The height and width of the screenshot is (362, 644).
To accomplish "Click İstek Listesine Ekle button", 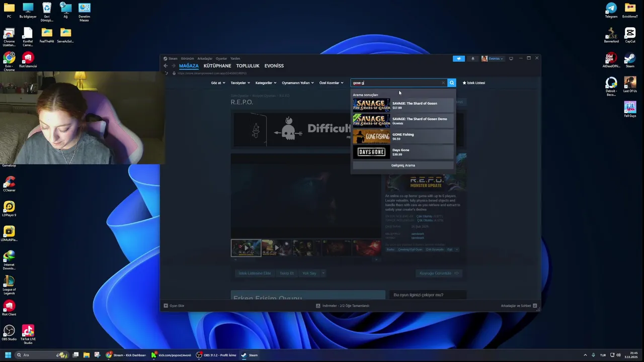I will 255,273.
